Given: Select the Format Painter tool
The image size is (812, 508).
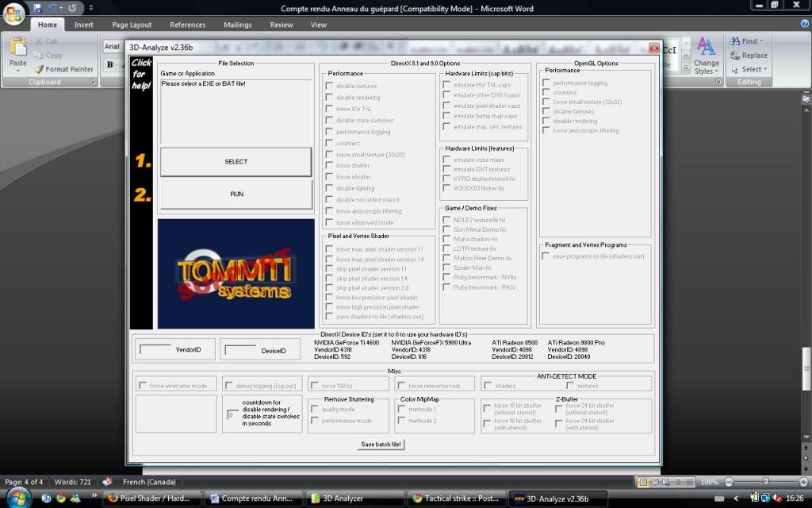Looking at the screenshot, I should tap(63, 69).
